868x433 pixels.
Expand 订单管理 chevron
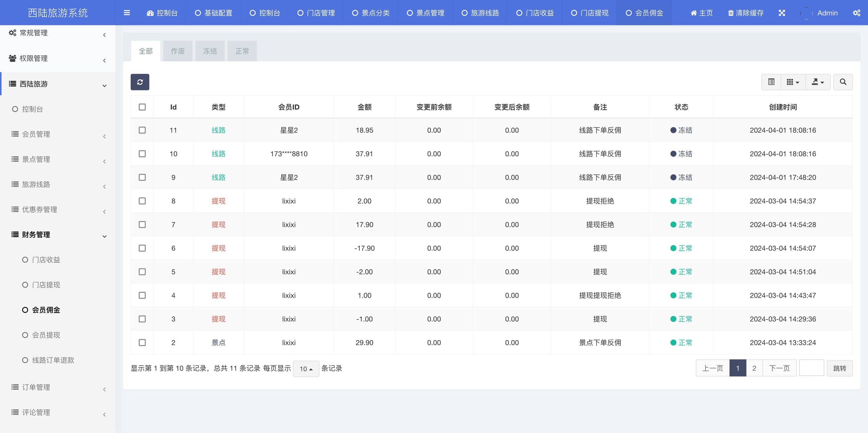[x=104, y=390]
